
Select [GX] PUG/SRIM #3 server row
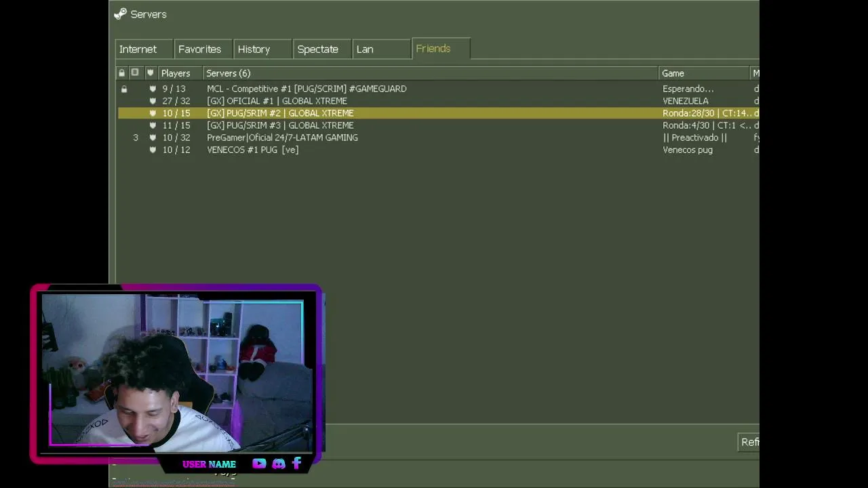click(x=438, y=125)
